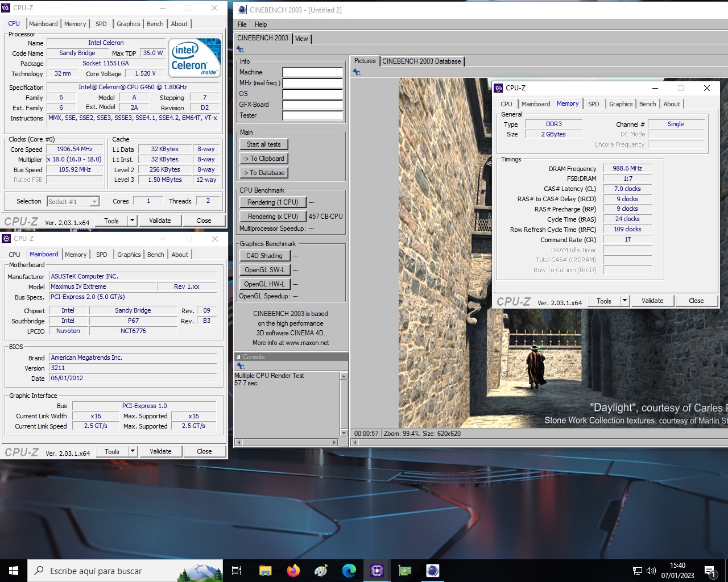The image size is (728, 582).
Task: Click the volume speaker tray icon
Action: coord(651,571)
